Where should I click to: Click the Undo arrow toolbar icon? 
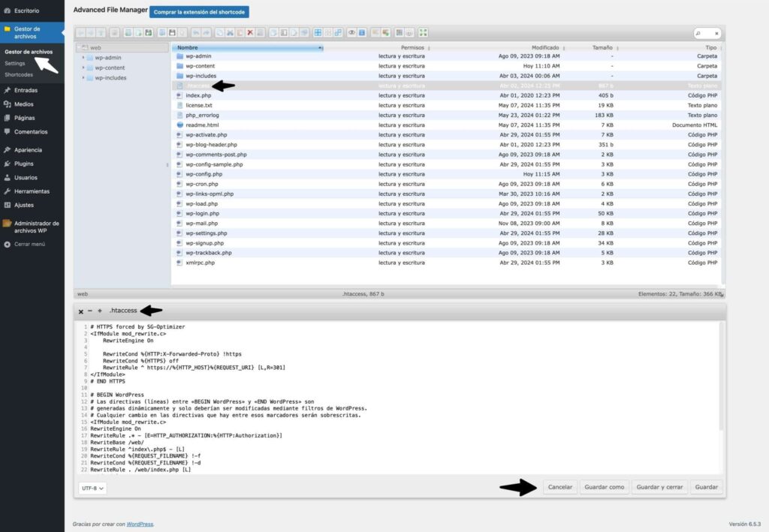(196, 33)
